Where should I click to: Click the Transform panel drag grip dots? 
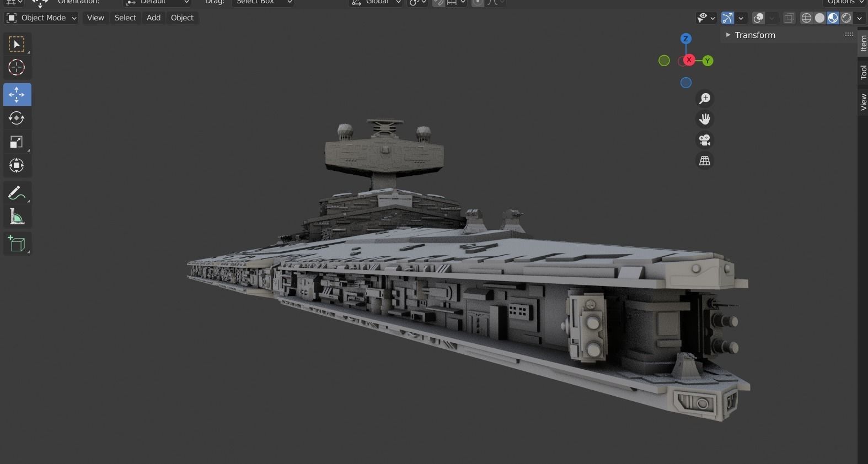[x=849, y=34]
